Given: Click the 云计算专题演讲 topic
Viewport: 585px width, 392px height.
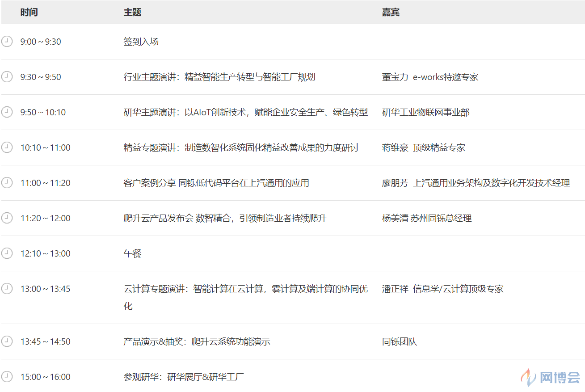Looking at the screenshot, I should pos(246,298).
